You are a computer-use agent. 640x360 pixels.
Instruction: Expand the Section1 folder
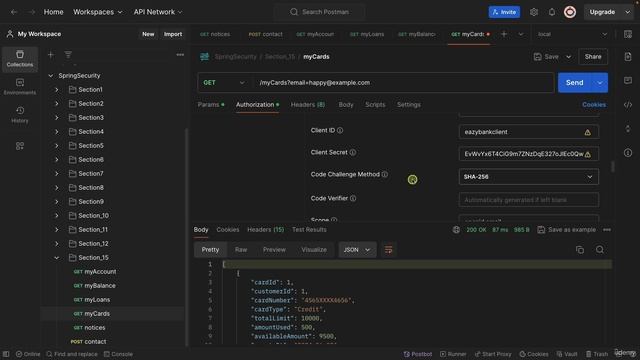pyautogui.click(x=57, y=89)
